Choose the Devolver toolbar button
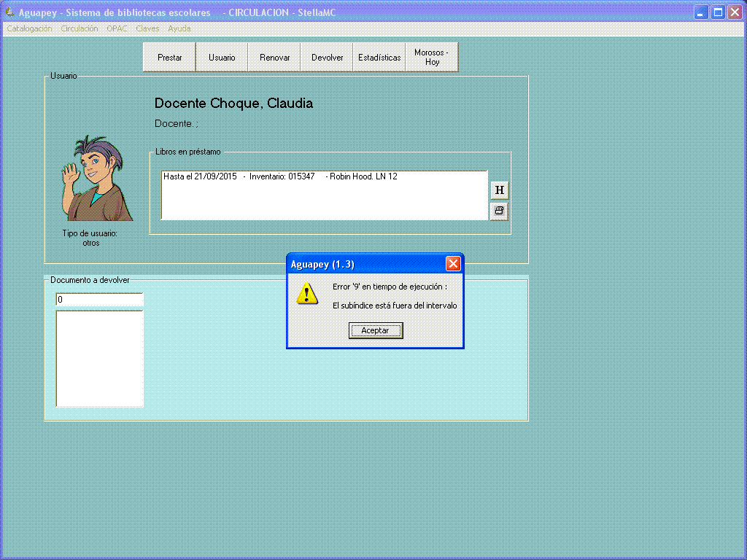Screen dimensions: 747x560 pos(327,58)
